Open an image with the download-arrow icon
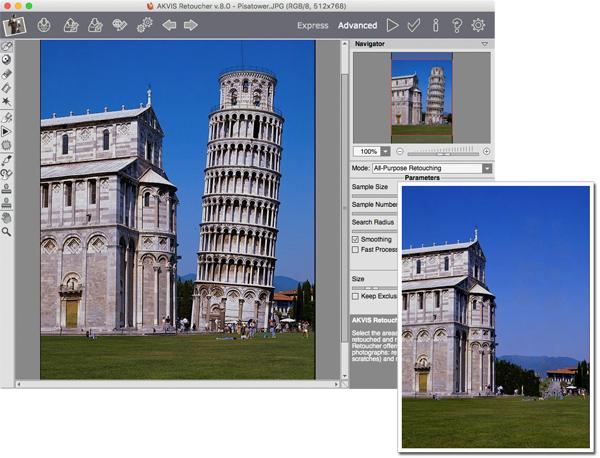This screenshot has height=458, width=600. [x=44, y=25]
